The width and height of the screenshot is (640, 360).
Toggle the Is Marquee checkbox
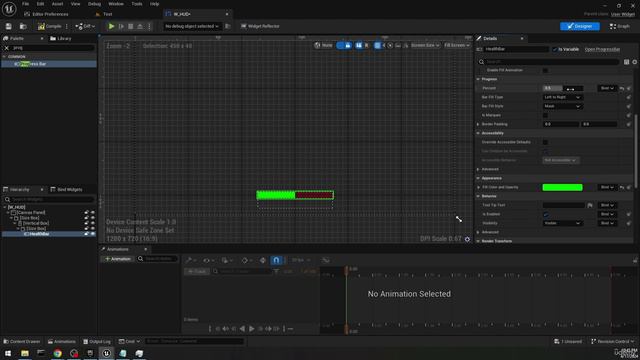(545, 115)
